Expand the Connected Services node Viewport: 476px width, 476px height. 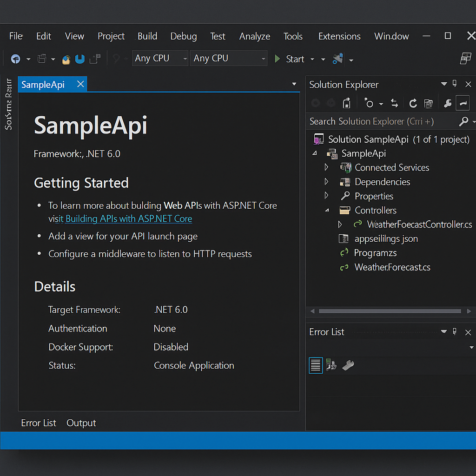click(x=326, y=167)
